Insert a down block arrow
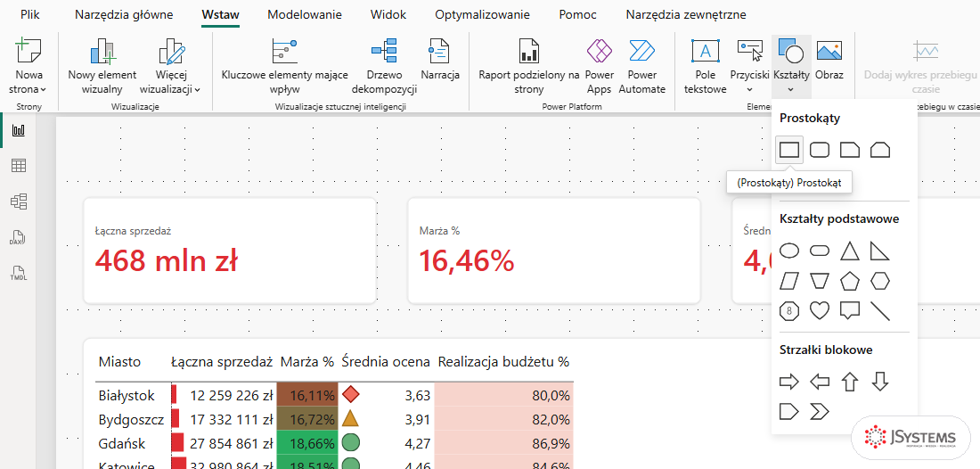This screenshot has height=469, width=980. click(880, 381)
